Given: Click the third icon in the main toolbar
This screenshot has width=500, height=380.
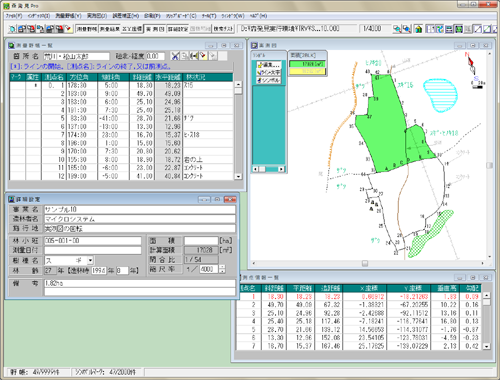Looking at the screenshot, I should [31, 29].
